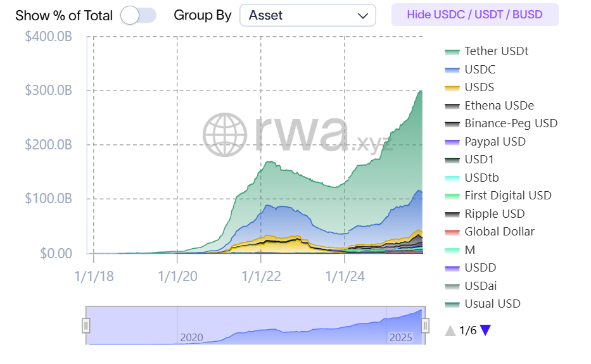Click the Paypal USD legend icon
591x364 pixels.
(452, 142)
